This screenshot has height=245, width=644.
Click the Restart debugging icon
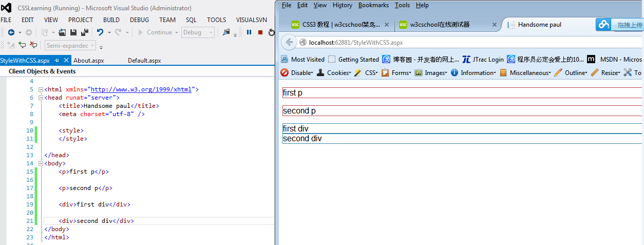tap(271, 32)
